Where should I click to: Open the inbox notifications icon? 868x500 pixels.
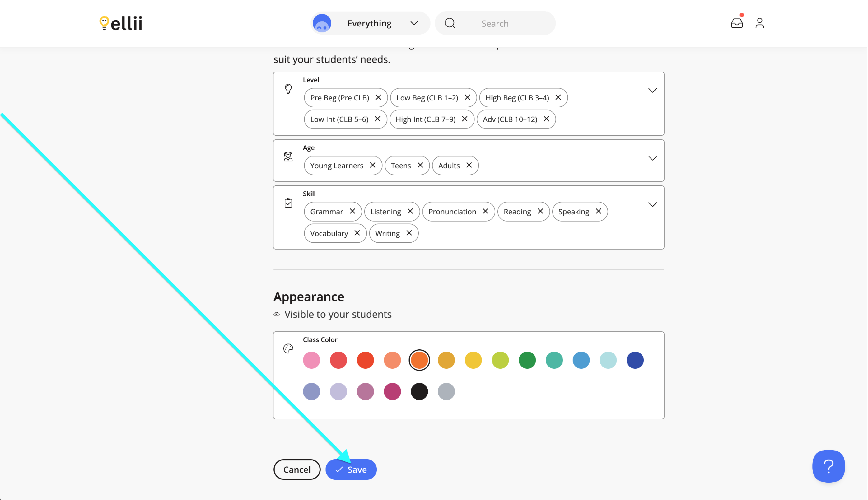click(737, 23)
